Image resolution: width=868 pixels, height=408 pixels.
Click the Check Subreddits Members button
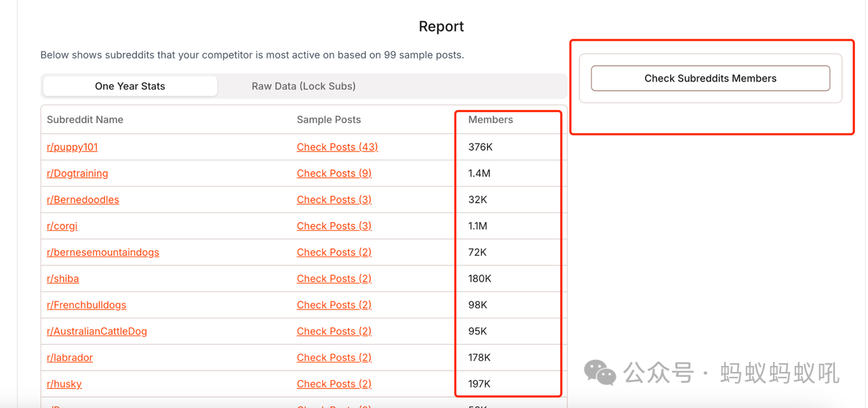click(x=710, y=79)
